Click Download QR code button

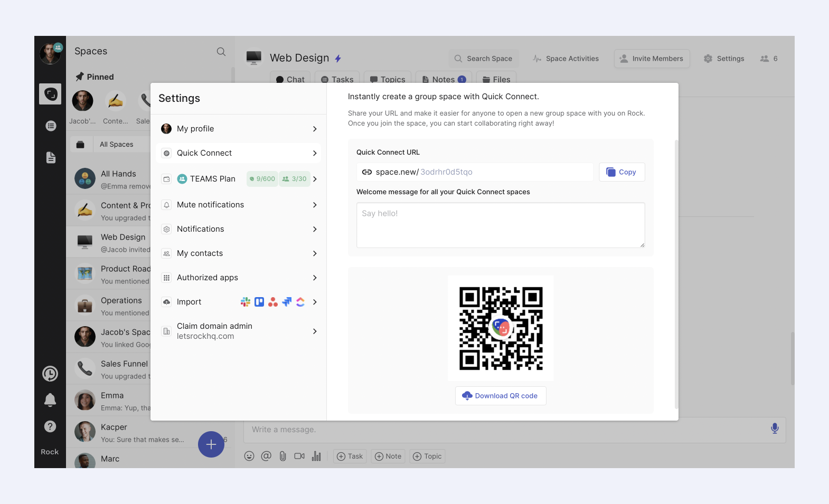501,396
